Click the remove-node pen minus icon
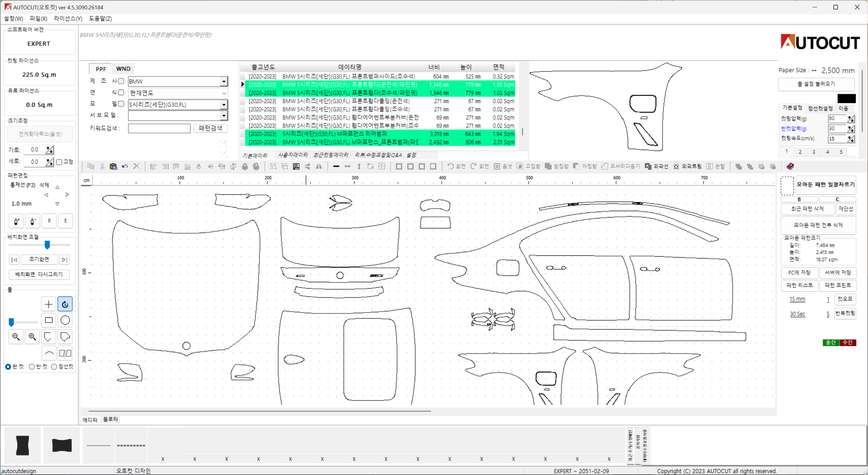Image resolution: width=868 pixels, height=475 pixels. coord(33,221)
